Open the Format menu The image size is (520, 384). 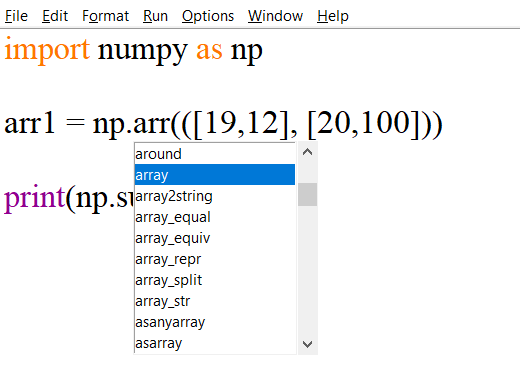click(x=105, y=16)
